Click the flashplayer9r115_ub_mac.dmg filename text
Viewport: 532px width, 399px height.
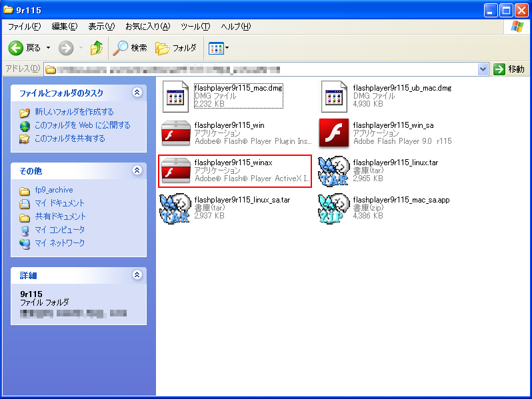[x=402, y=88]
